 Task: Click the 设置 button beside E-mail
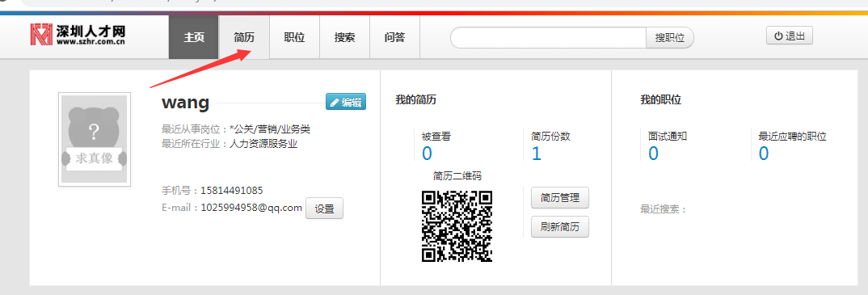tap(324, 209)
